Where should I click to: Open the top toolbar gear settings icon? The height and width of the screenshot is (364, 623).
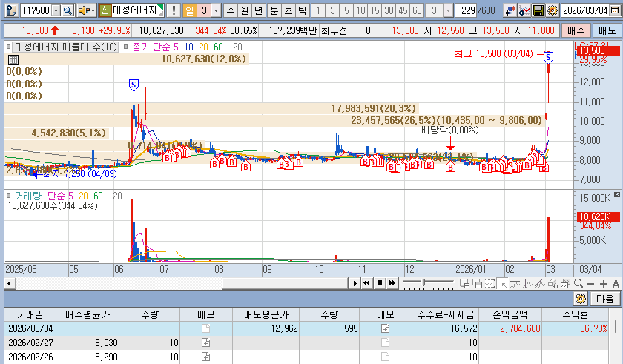(x=553, y=10)
